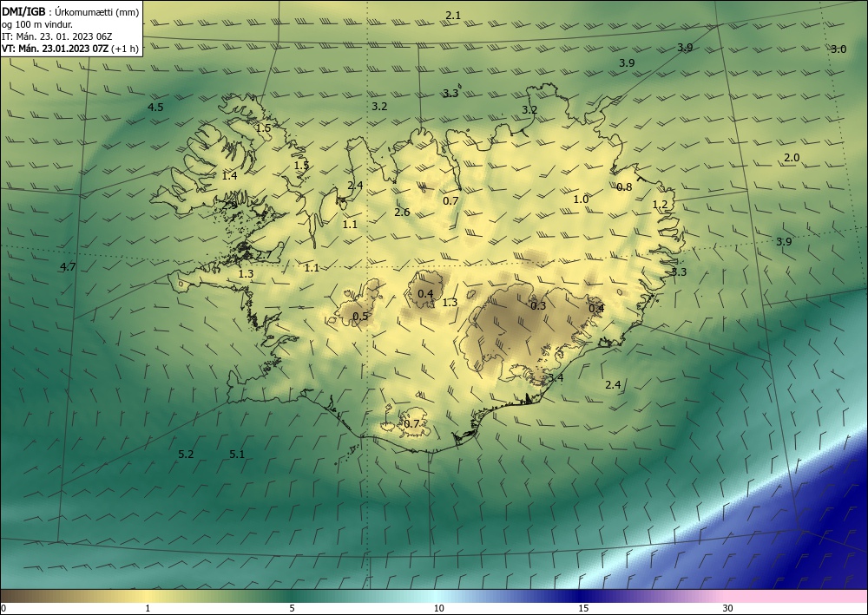Screen dimensions: 868x615
Task: Click the 1.0 value label on the map
Action: click(581, 200)
